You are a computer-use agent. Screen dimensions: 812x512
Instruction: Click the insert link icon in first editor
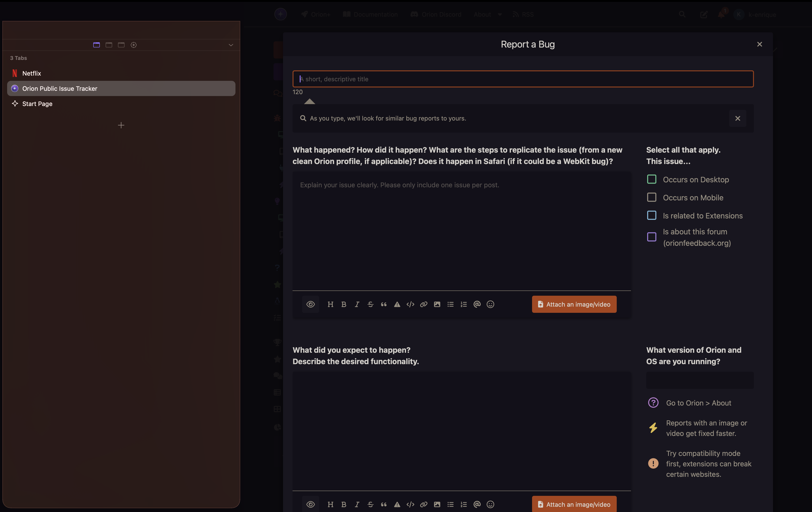tap(424, 304)
